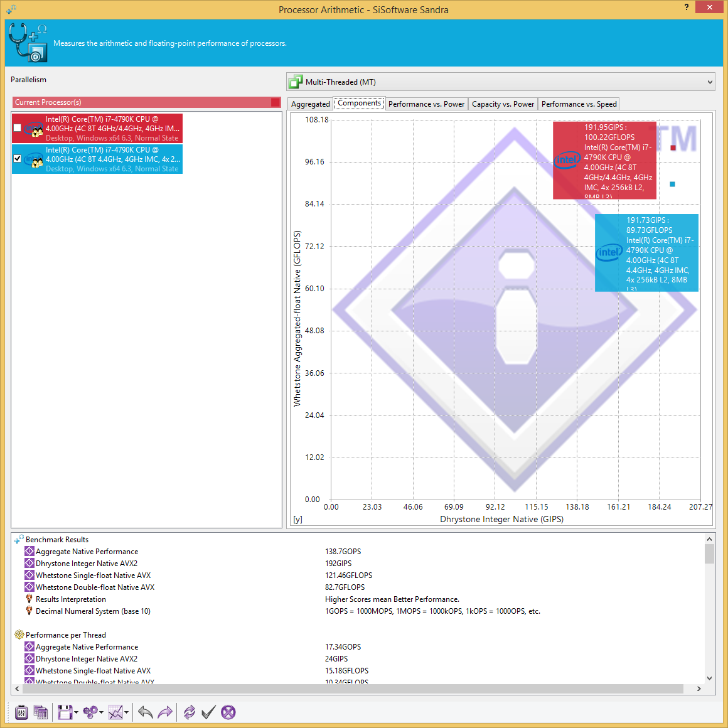Check the red 4GHz/4.4GHz processor checkbox

(x=17, y=127)
